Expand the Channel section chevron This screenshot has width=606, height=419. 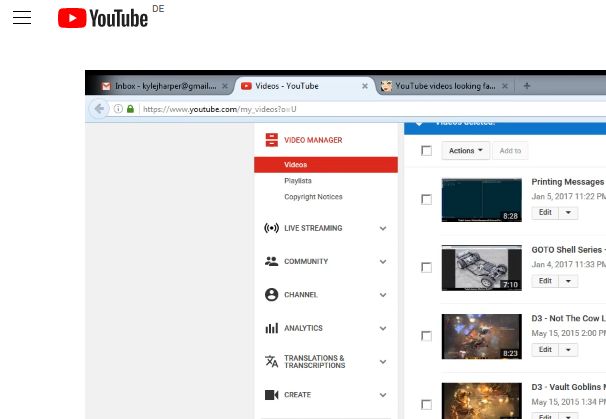point(383,295)
